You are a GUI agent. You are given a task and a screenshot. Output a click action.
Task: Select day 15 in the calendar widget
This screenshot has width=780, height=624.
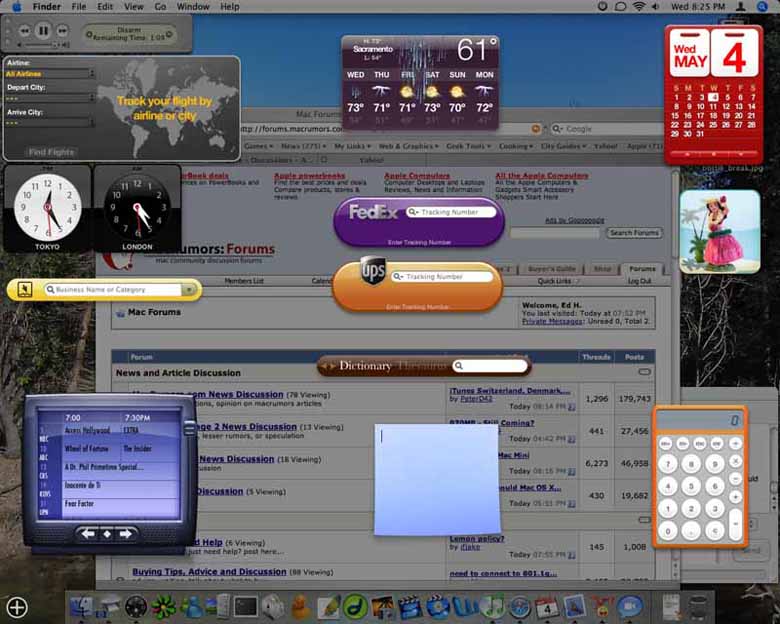[x=675, y=115]
